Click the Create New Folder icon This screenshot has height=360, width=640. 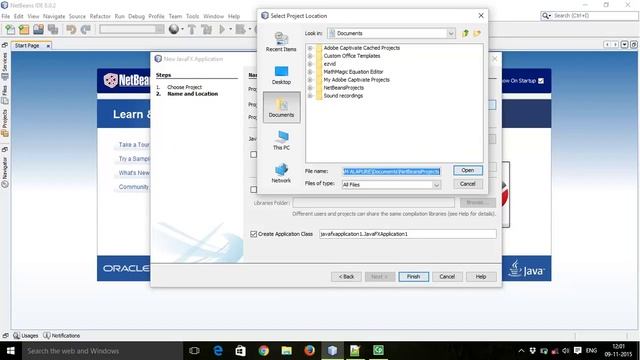click(477, 33)
